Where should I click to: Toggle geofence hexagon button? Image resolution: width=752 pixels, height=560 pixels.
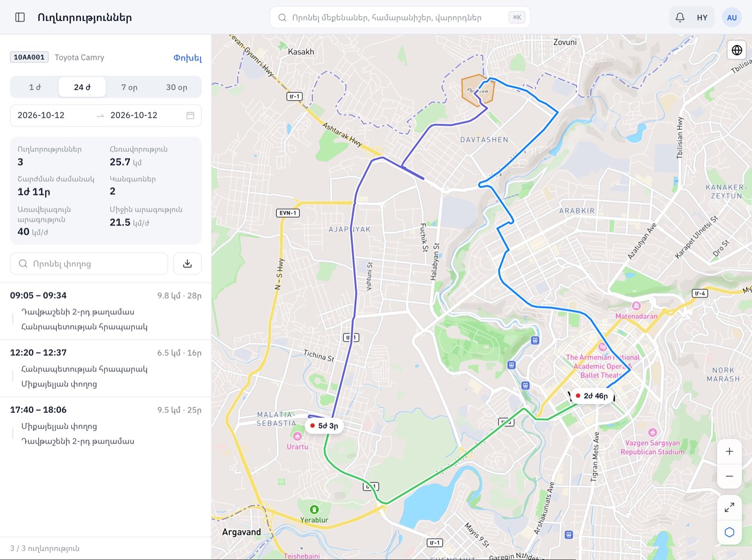point(729,532)
